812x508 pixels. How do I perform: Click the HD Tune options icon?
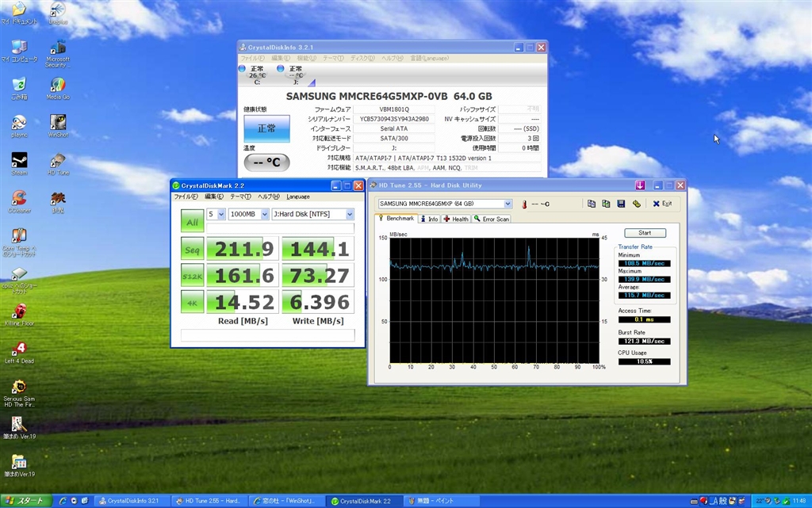pos(636,204)
